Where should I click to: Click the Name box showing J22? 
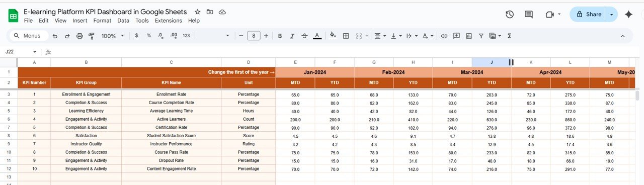pos(21,52)
